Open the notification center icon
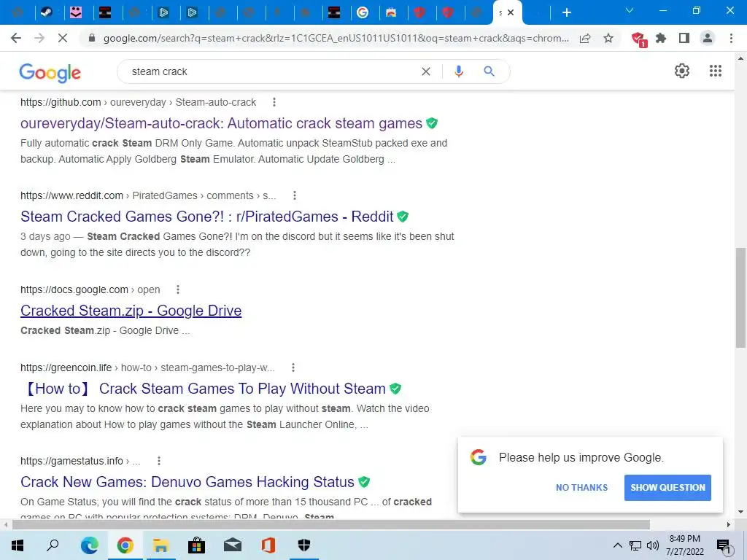The width and height of the screenshot is (747, 560). (x=724, y=546)
